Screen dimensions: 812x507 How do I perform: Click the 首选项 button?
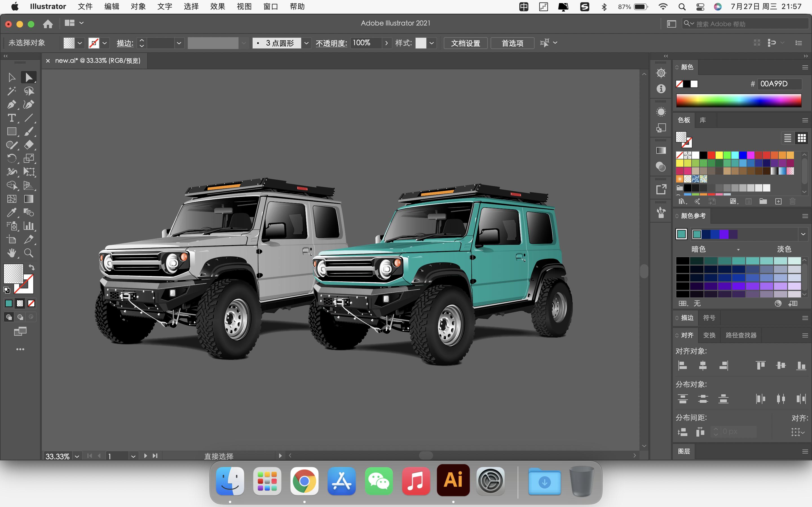[x=512, y=43]
